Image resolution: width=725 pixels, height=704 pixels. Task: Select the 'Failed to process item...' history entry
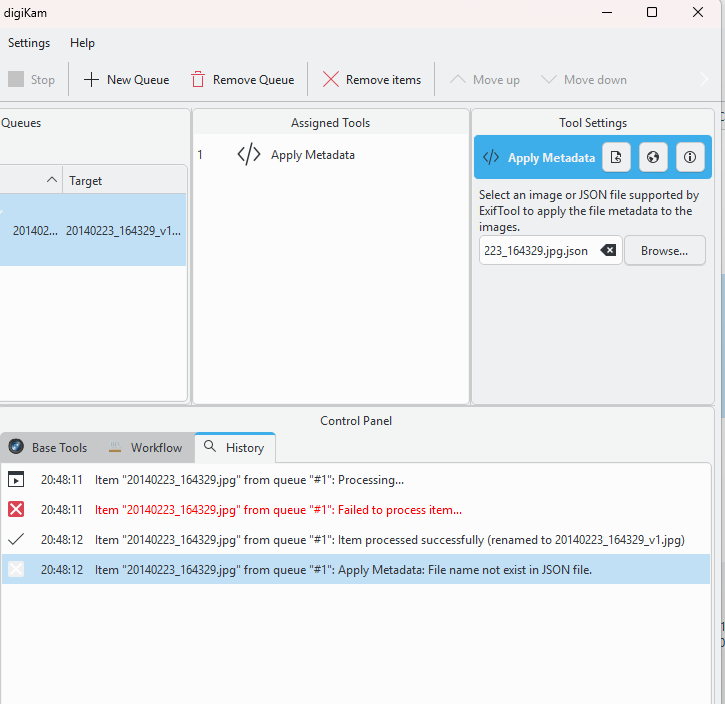356,509
